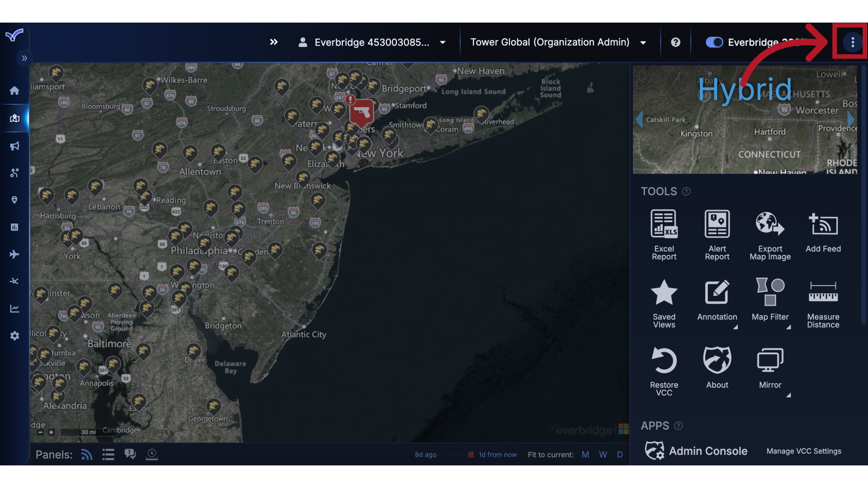Click the mini-map right navigation arrow

point(852,119)
